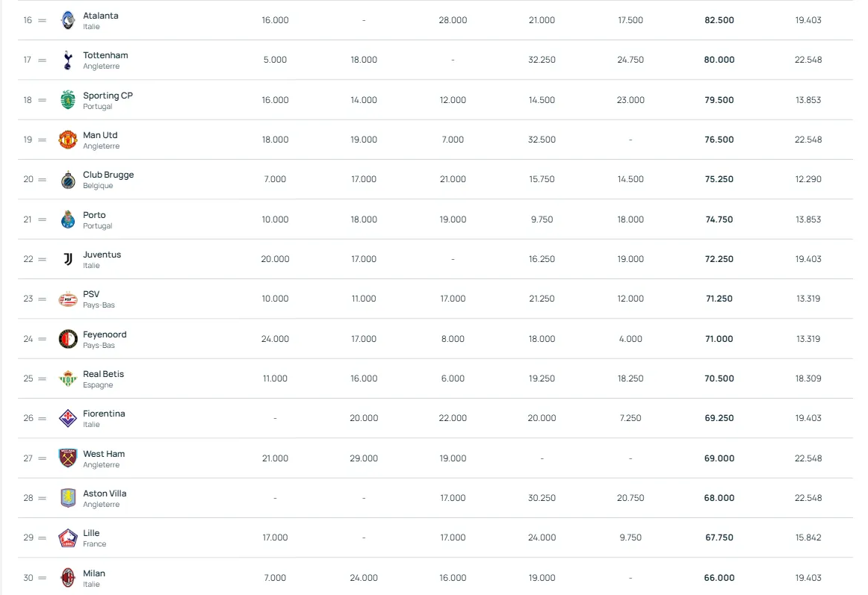Click the West Ham crest icon

68,458
